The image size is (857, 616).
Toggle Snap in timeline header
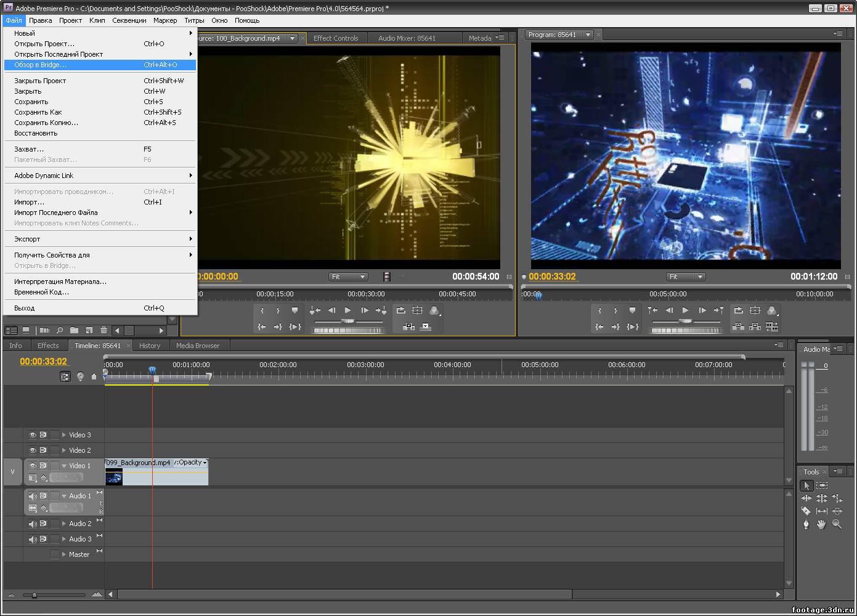65,376
